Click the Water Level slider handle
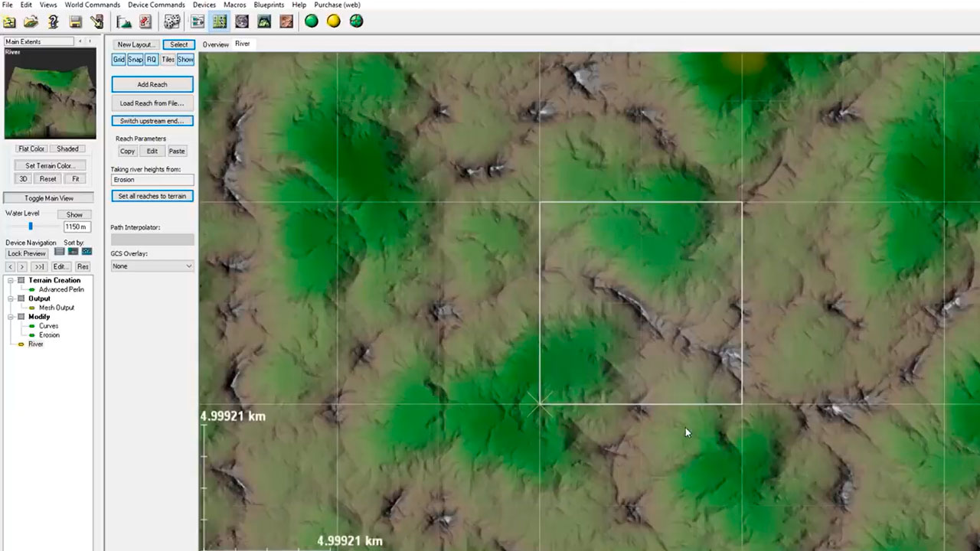The image size is (980, 551). tap(31, 227)
